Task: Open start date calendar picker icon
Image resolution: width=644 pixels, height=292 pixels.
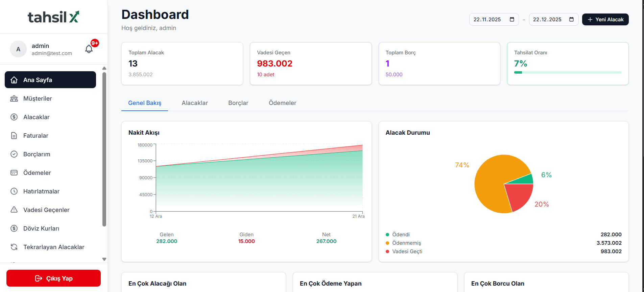Action: click(512, 20)
